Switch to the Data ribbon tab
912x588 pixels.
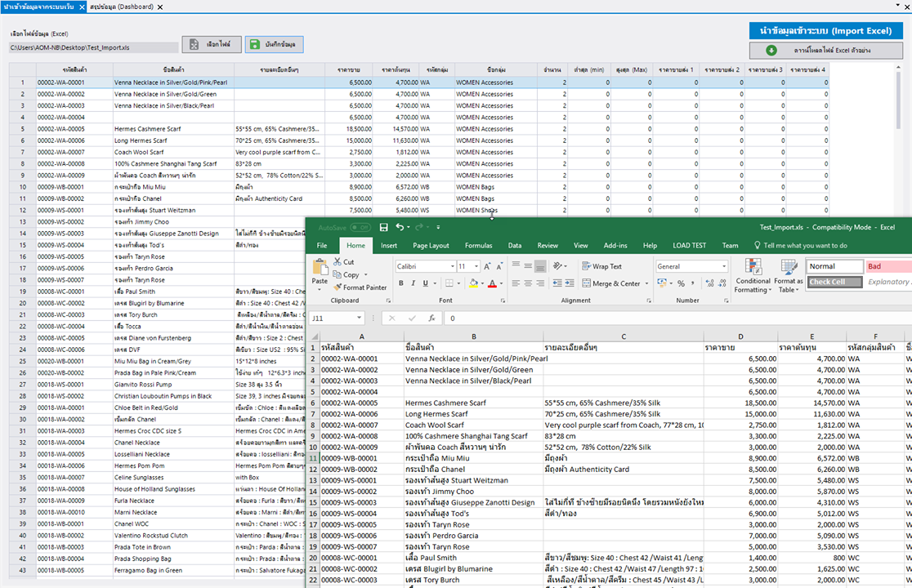[515, 246]
